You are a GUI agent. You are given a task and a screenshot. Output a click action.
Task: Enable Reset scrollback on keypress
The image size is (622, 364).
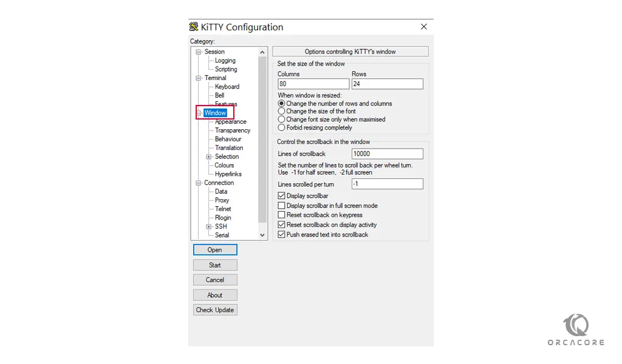click(x=281, y=215)
